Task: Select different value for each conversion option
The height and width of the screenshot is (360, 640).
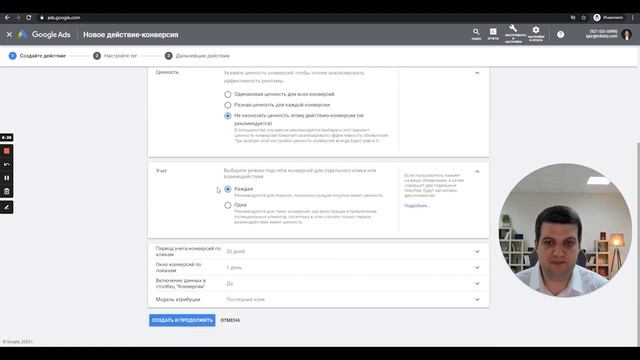Action: pos(228,105)
